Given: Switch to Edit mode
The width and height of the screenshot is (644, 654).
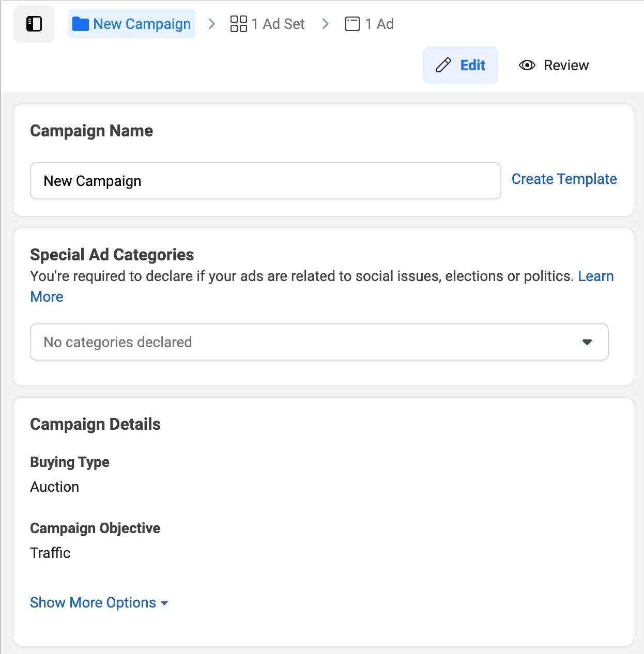Looking at the screenshot, I should pyautogui.click(x=472, y=65).
